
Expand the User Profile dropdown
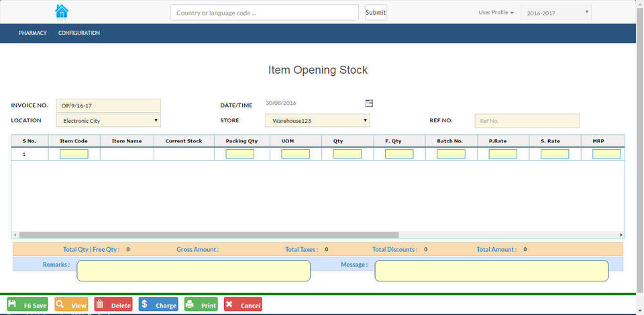point(496,12)
